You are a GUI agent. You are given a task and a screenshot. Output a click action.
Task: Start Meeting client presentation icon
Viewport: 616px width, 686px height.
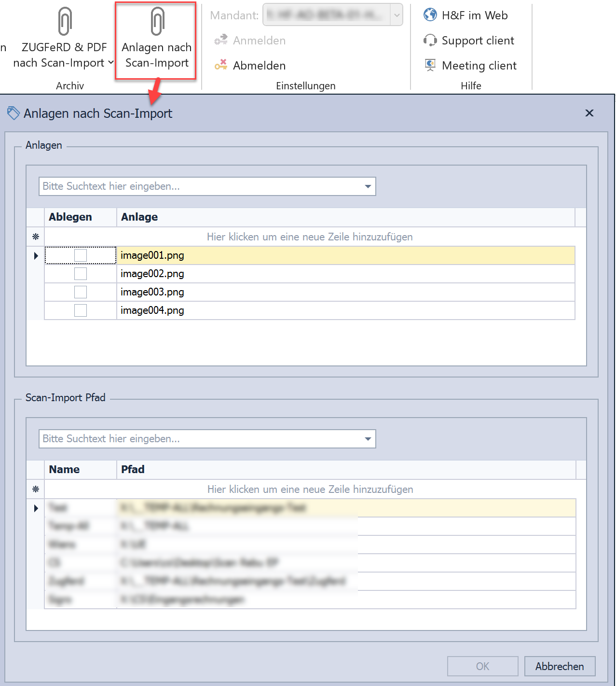430,65
